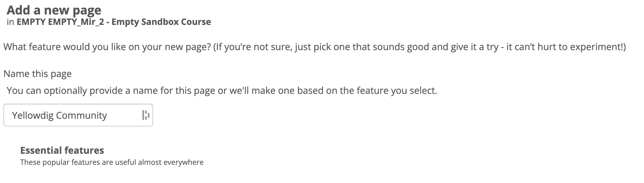
Task: Select the "Empty Sandbox Course" title text
Action: [x=161, y=22]
